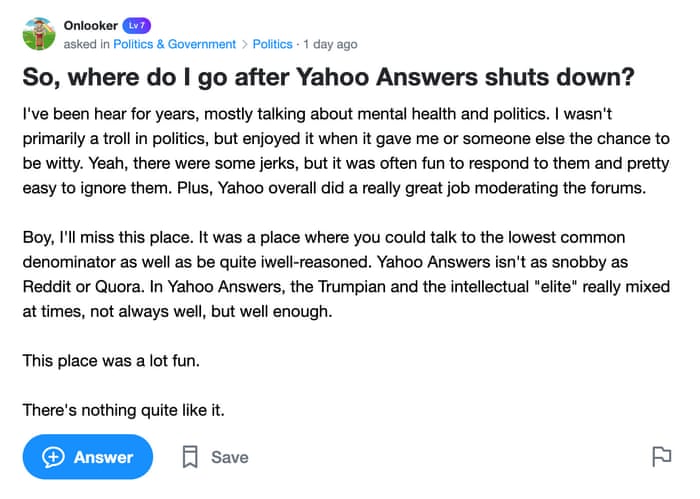Viewport: 700px width, 499px height.
Task: Click the word "Reddit" in the post body
Action: click(47, 286)
